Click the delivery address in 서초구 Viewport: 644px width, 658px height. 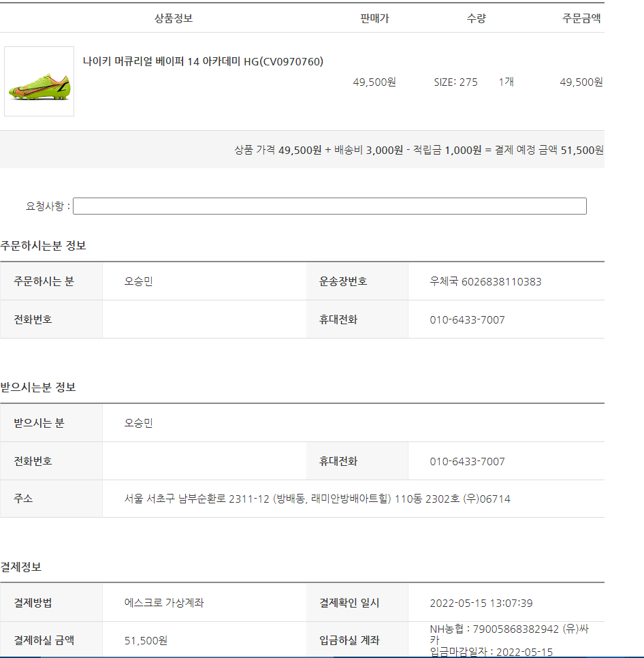pyautogui.click(x=317, y=499)
